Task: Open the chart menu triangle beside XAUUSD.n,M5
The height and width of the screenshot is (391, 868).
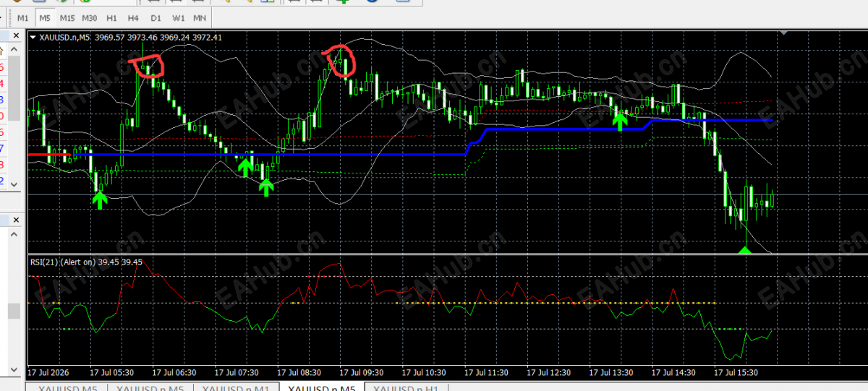Action: pos(33,38)
